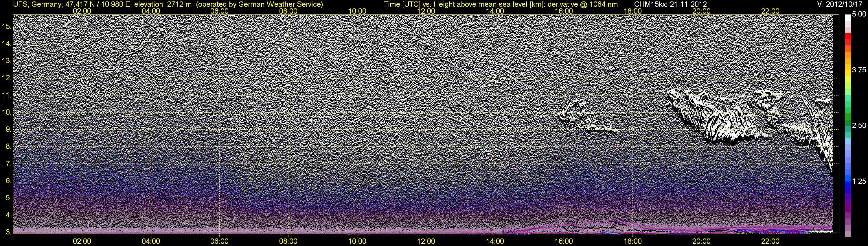Click the colorbar value '1.25'
Screen dimensions: 868x246
click(x=859, y=181)
